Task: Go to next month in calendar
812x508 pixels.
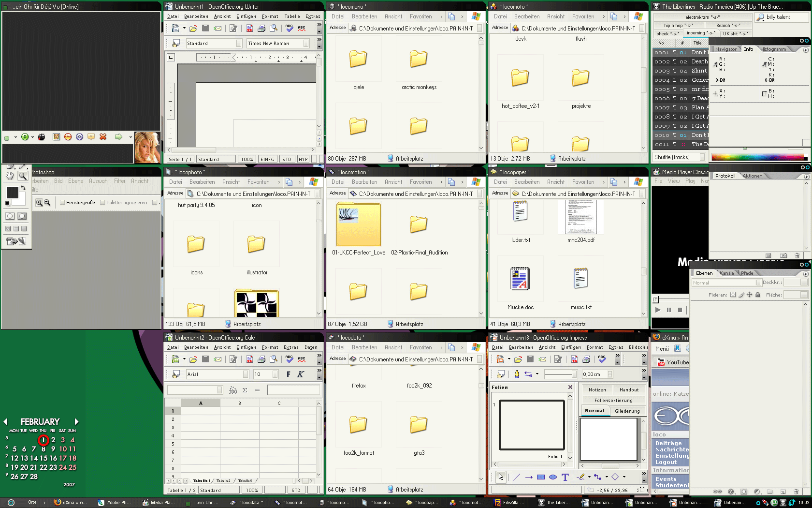Action: click(x=76, y=422)
